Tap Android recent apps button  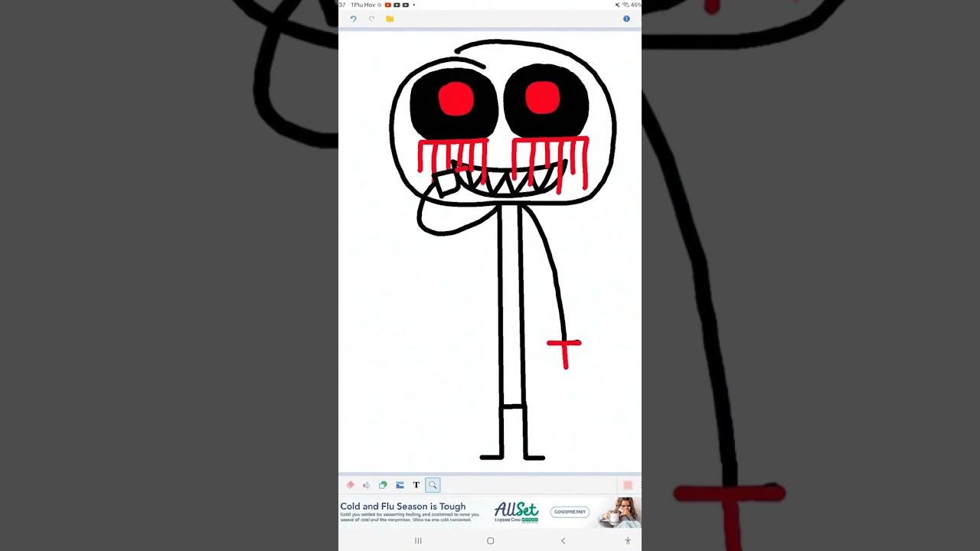pyautogui.click(x=418, y=541)
